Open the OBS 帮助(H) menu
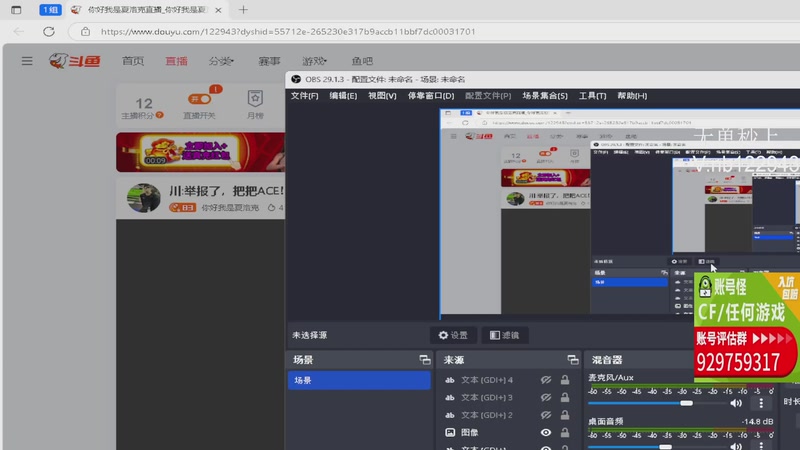Viewport: 800px width, 450px height. click(x=632, y=95)
